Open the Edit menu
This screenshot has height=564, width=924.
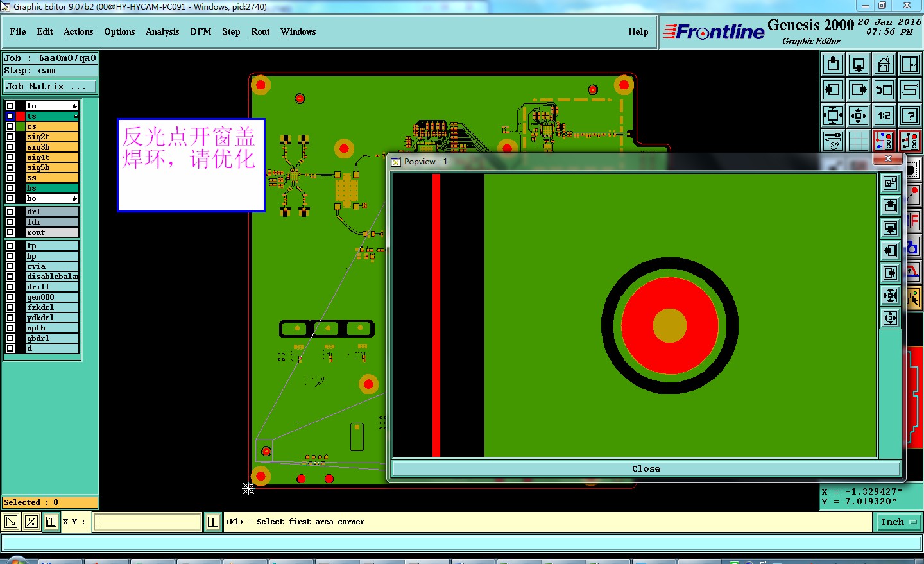(45, 31)
